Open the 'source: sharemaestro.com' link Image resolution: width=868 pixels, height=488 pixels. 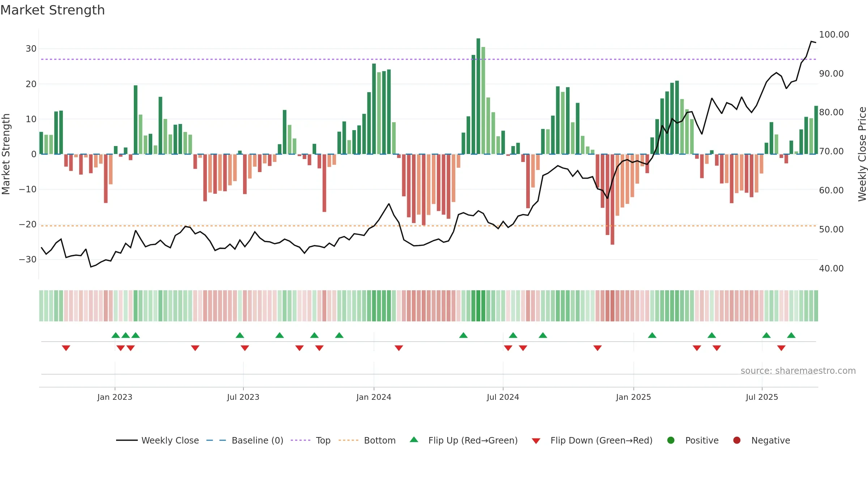[798, 371]
